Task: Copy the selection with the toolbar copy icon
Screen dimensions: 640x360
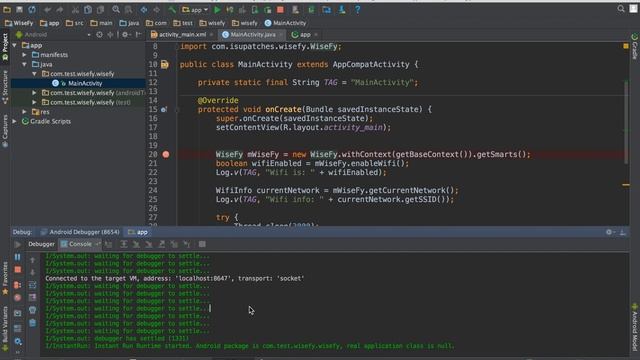Action: pyautogui.click(x=88, y=9)
